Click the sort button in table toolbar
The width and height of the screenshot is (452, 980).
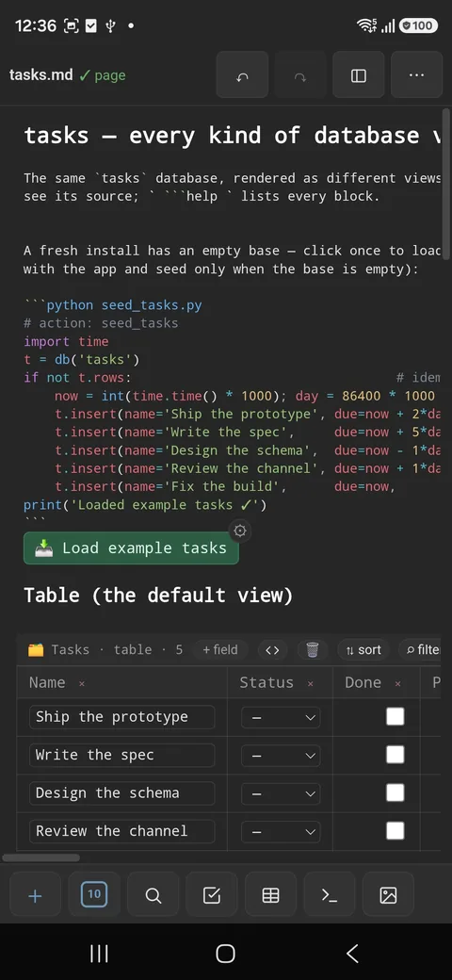click(x=363, y=650)
